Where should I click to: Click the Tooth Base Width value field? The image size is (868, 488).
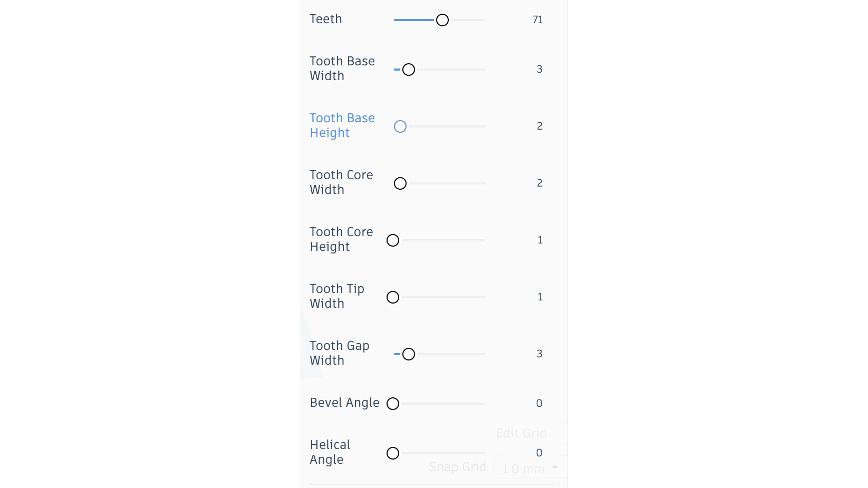[x=539, y=70]
